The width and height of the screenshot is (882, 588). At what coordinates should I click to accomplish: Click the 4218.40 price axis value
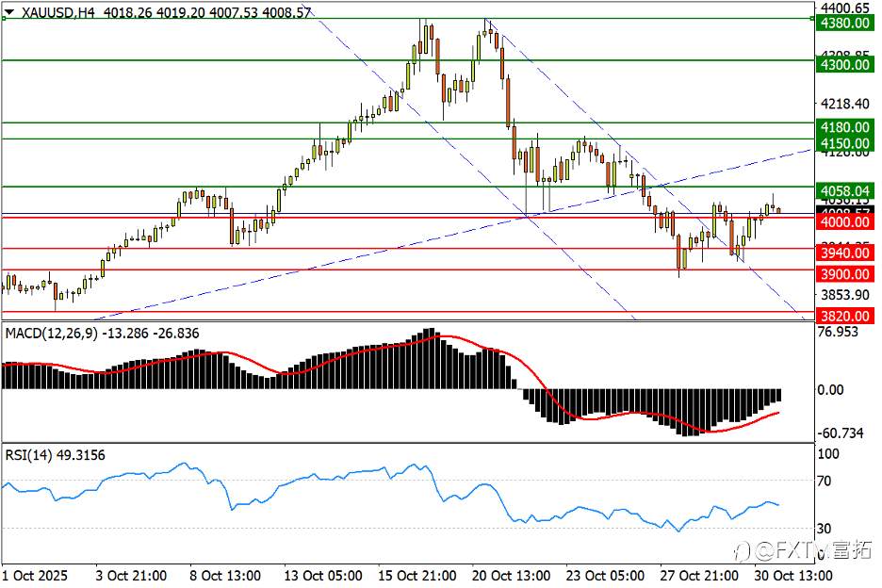click(x=845, y=104)
